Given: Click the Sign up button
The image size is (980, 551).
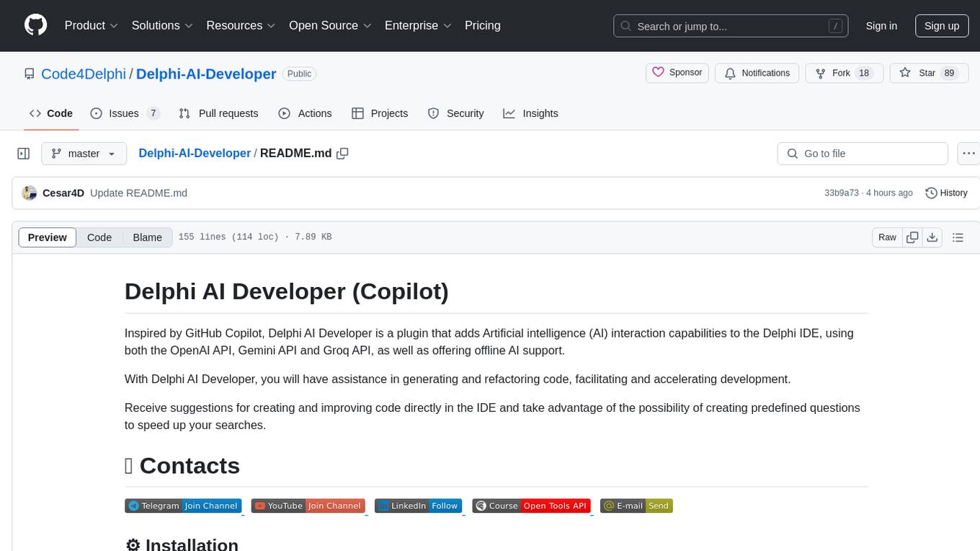Looking at the screenshot, I should pyautogui.click(x=942, y=26).
